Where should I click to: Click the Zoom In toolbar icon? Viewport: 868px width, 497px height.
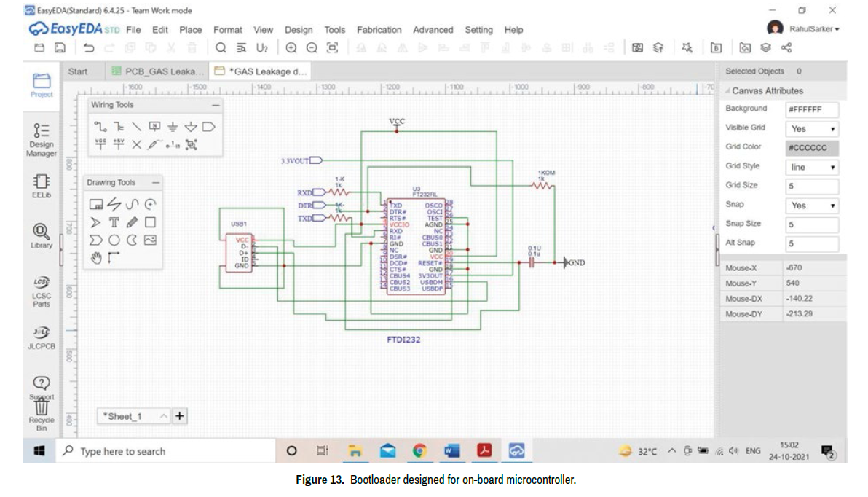coord(291,48)
